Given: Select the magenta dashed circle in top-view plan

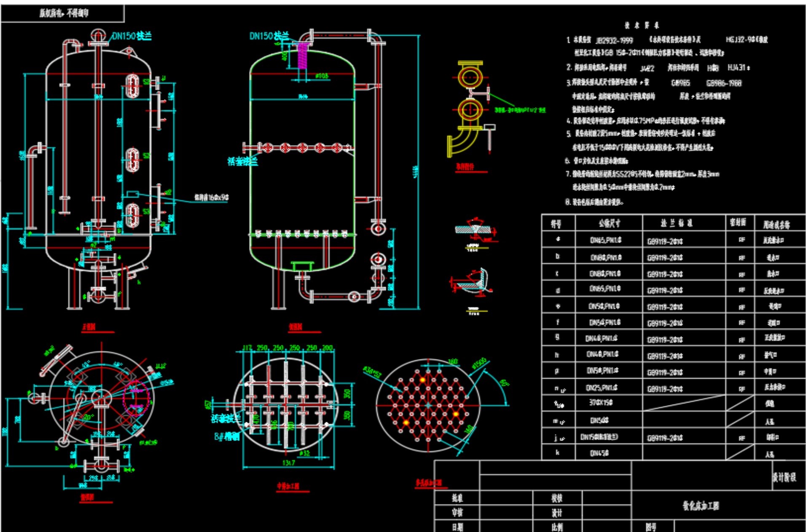Looking at the screenshot, I should coord(136,398).
